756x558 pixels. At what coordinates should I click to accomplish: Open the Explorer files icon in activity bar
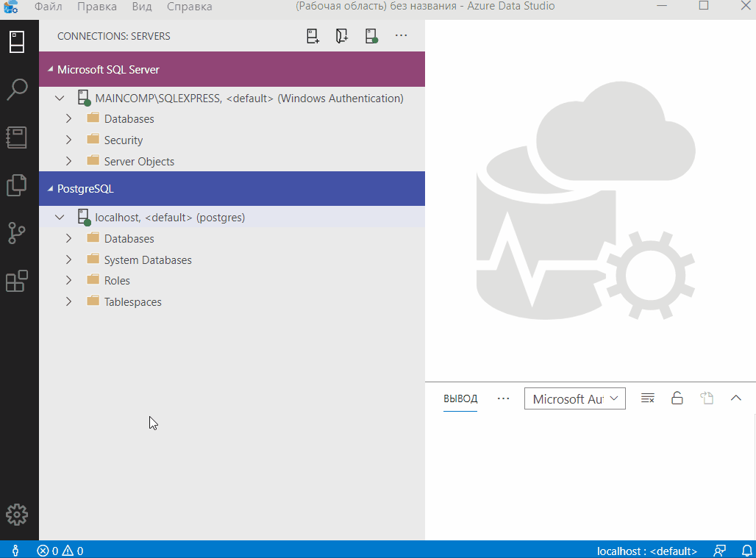tap(17, 185)
